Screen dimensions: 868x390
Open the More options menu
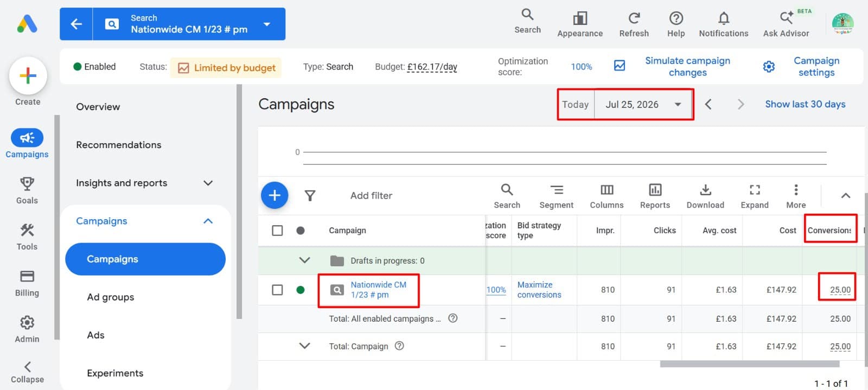(796, 196)
